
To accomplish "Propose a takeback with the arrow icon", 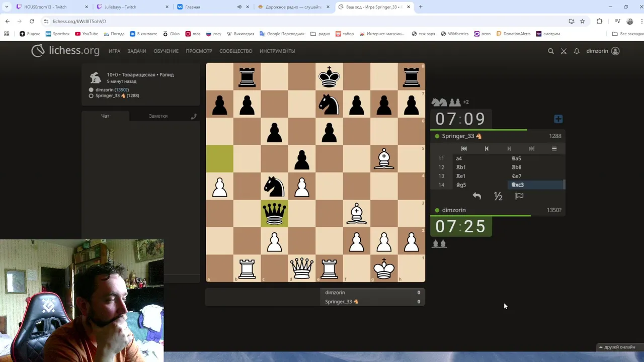I will pos(477,196).
